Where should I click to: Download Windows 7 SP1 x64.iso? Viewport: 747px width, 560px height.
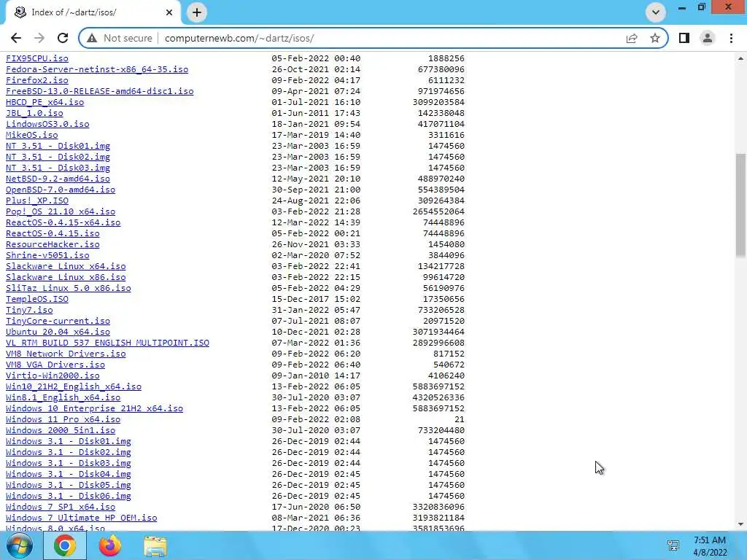coord(61,507)
